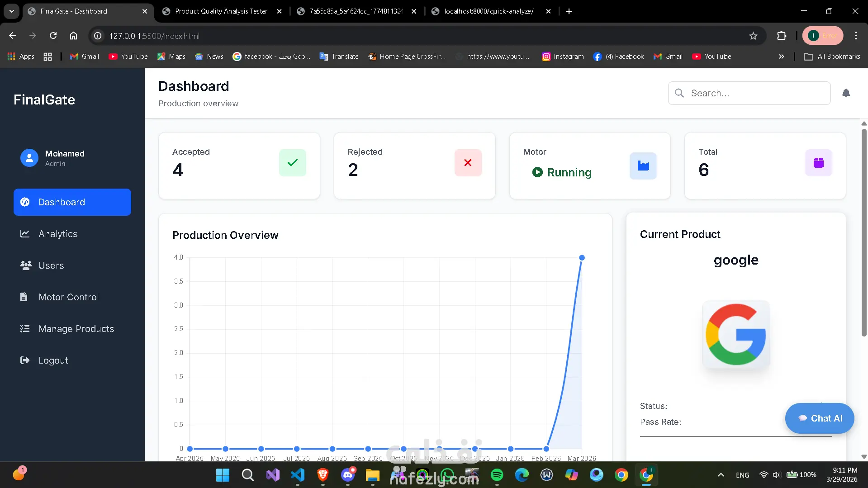Click the Mar 2026 chart data point
Screen dimensions: 868x488
(x=582, y=258)
